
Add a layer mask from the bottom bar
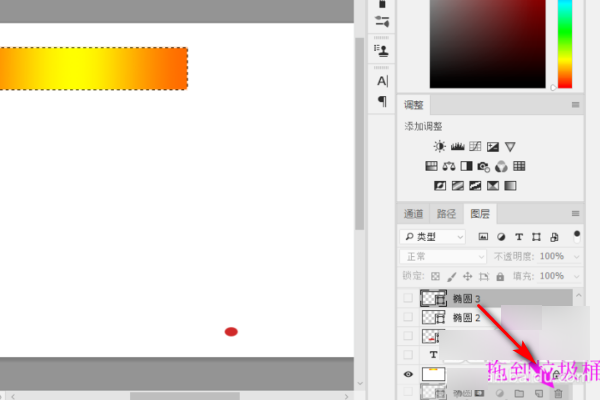point(479,393)
